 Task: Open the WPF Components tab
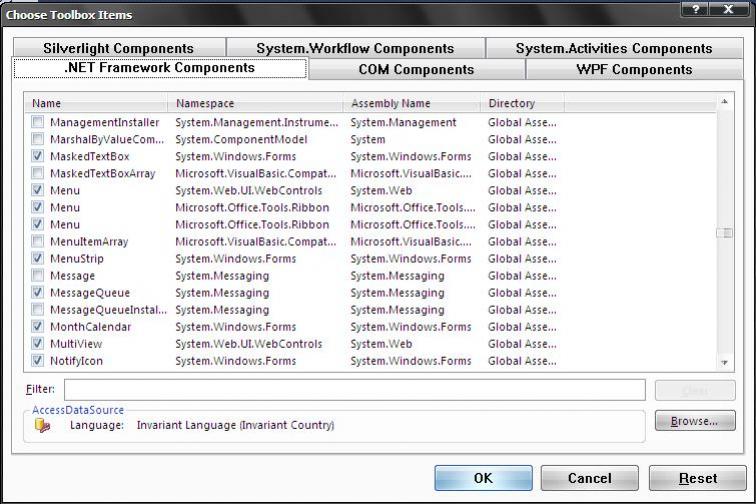click(634, 69)
